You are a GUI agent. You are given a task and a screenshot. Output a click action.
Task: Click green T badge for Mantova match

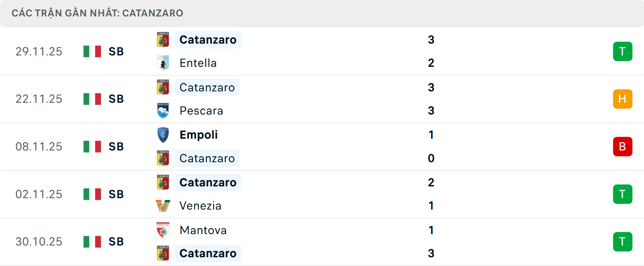[x=623, y=241]
